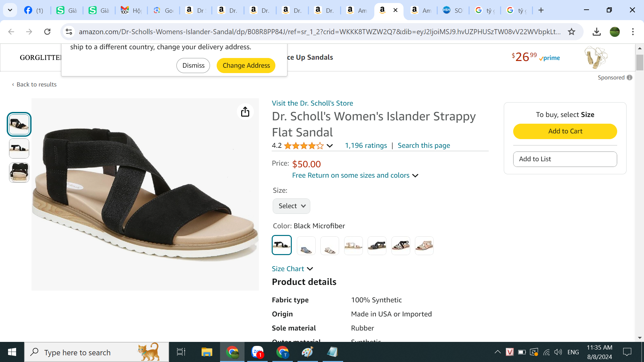Screen dimensions: 644x362
Task: Expand the star rating breakdown chevron
Action: click(330, 145)
